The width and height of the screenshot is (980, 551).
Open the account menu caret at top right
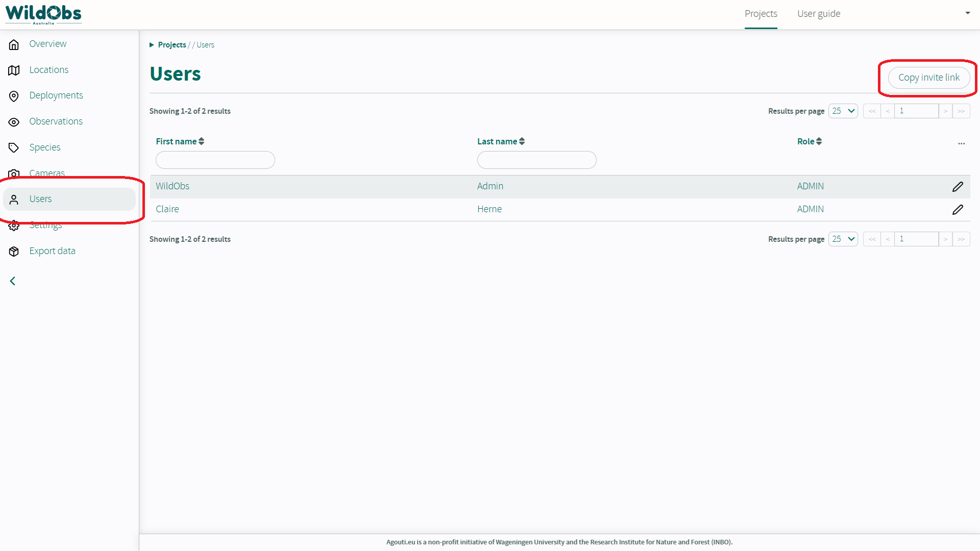tap(967, 13)
